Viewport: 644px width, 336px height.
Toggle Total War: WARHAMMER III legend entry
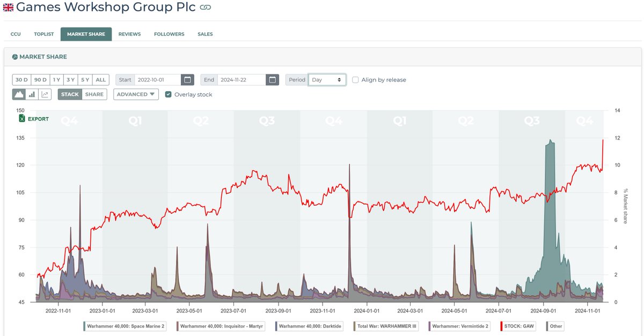(386, 326)
